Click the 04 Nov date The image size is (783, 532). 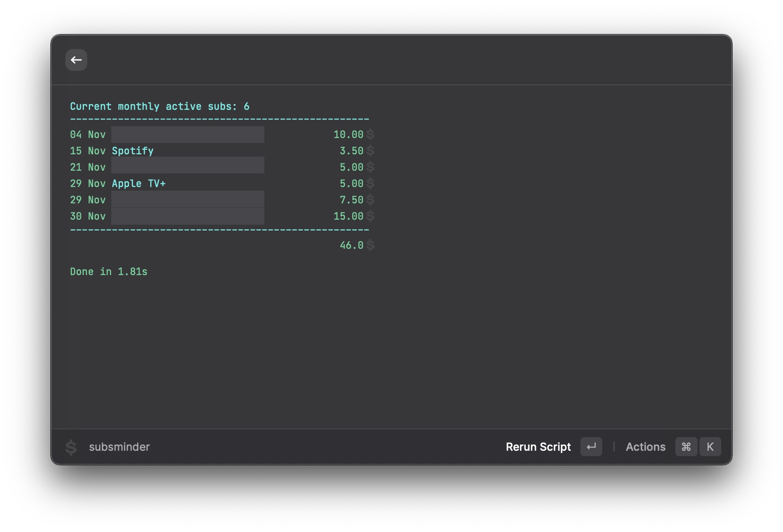[88, 135]
